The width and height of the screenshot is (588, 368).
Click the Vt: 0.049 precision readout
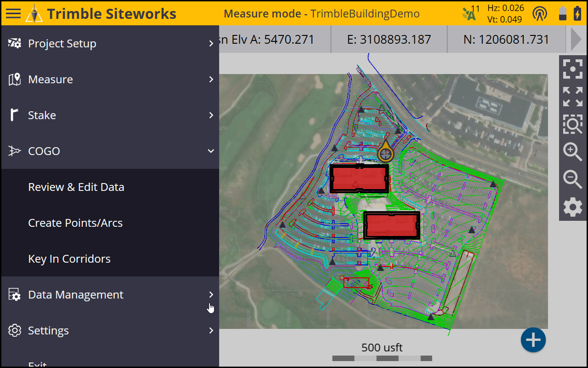[505, 19]
